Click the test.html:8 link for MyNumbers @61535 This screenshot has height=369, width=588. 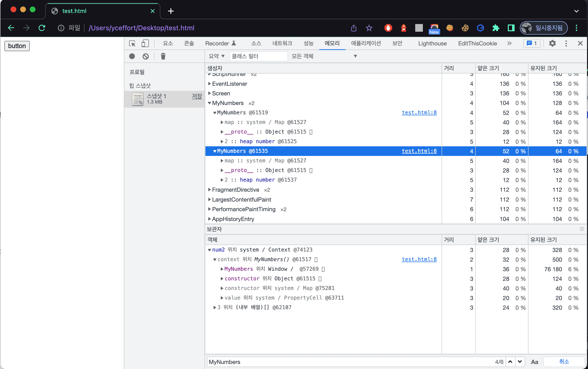pyautogui.click(x=420, y=151)
